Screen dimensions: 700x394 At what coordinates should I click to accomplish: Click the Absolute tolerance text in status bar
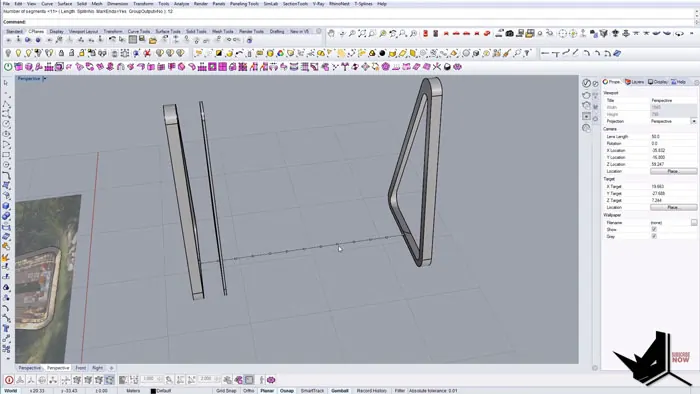(433, 391)
